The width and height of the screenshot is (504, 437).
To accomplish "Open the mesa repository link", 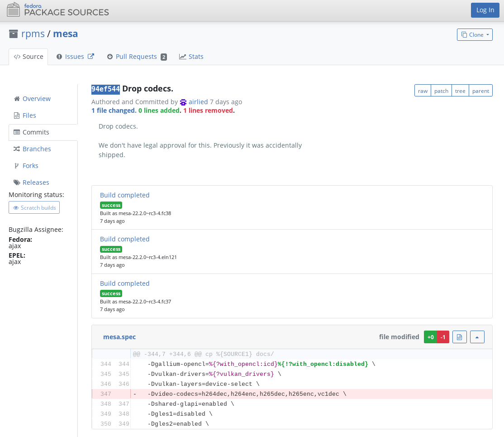I will pyautogui.click(x=65, y=34).
